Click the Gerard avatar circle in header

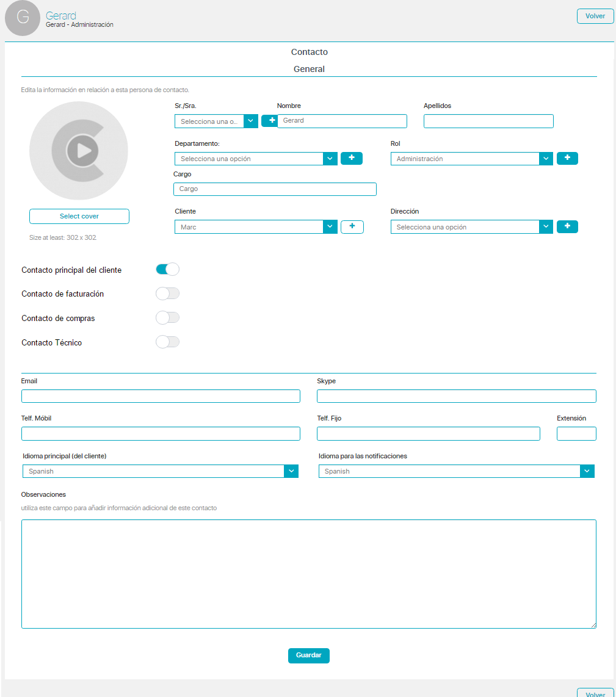(x=23, y=18)
